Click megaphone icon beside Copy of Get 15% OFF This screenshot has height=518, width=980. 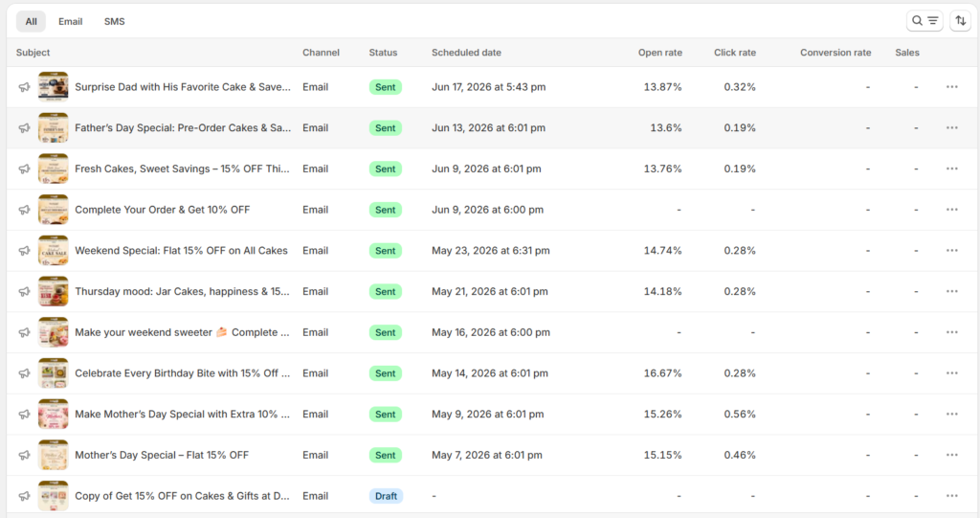click(x=24, y=496)
